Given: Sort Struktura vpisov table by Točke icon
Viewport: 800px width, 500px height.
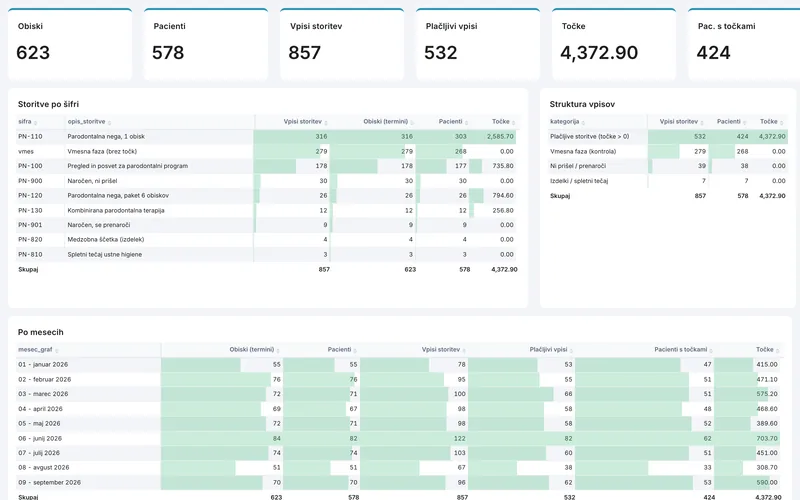Looking at the screenshot, I should tap(781, 123).
